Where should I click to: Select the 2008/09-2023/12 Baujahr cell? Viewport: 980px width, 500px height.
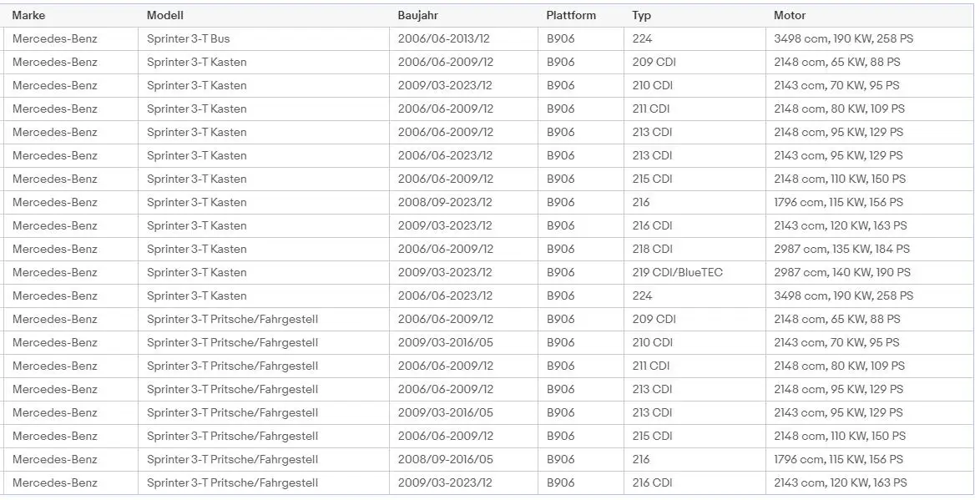tap(445, 202)
